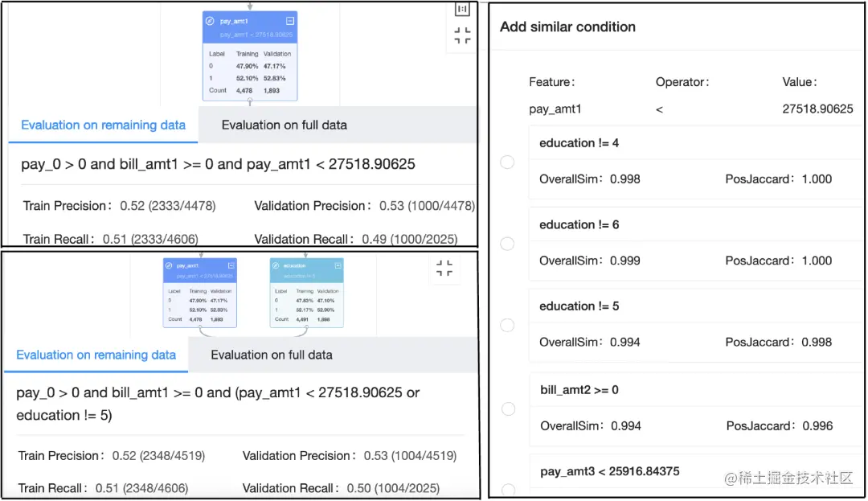Collapse the pay_amt1 node beside the education node
The height and width of the screenshot is (501, 868).
point(231,265)
